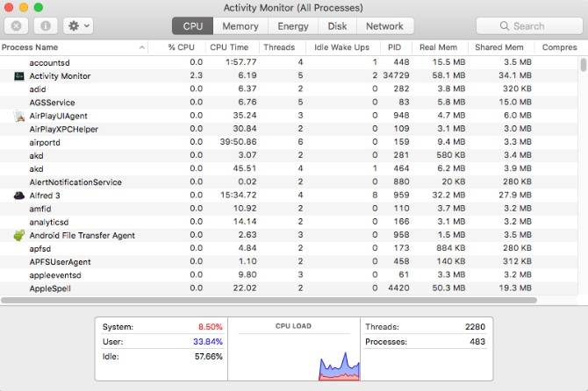The width and height of the screenshot is (588, 391).
Task: Click the Android File Transfer Agent icon
Action: pyautogui.click(x=18, y=236)
